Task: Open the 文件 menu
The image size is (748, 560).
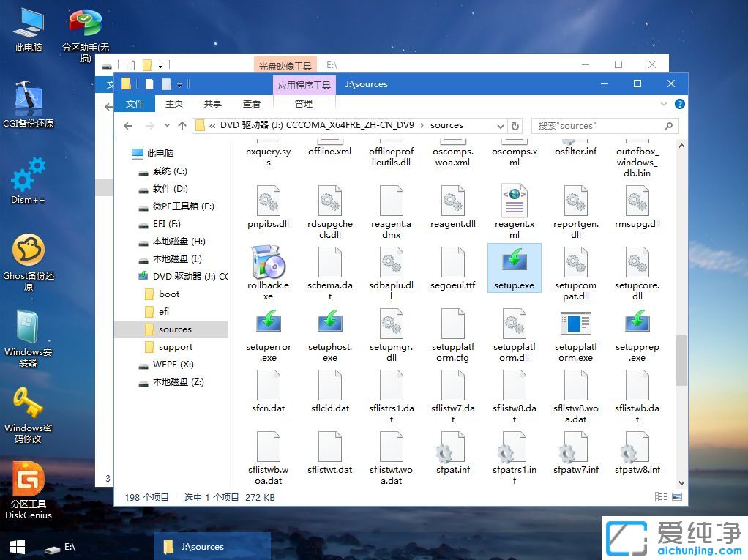Action: coord(135,103)
